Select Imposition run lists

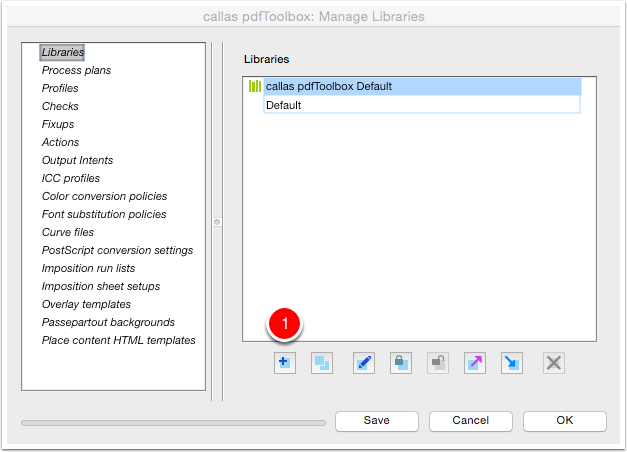(x=88, y=268)
